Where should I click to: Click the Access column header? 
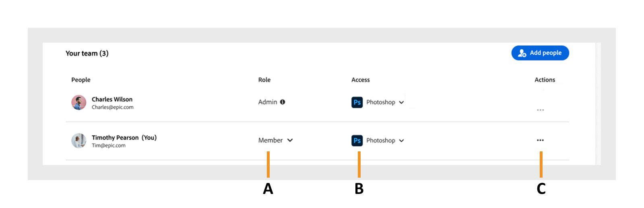point(361,80)
